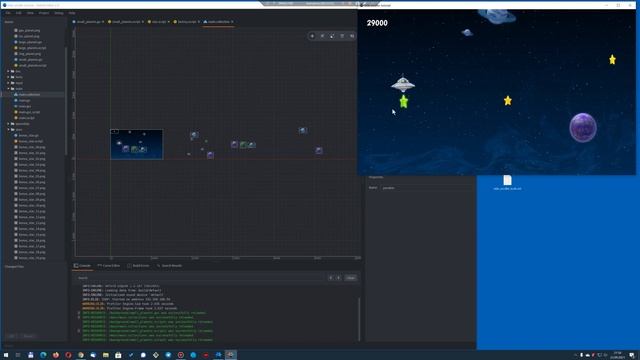Open the File menu
The width and height of the screenshot is (640, 360).
tap(8, 13)
